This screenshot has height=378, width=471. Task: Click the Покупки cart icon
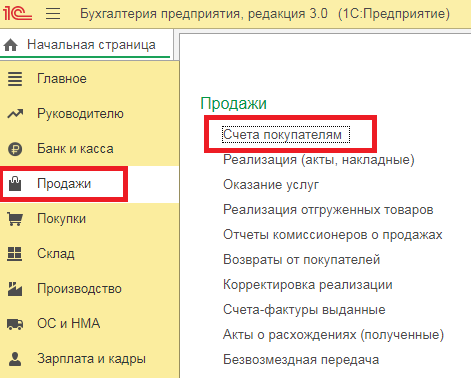15,219
